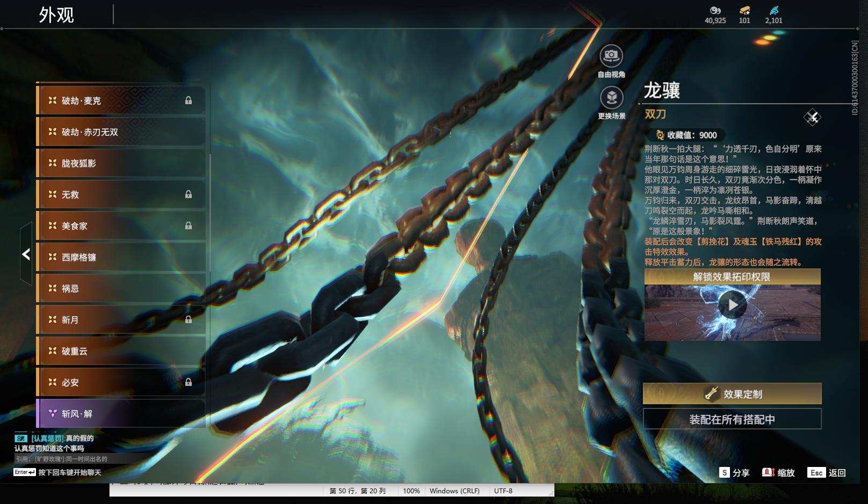Click the chat channel icon beside 认真惩罚

[21, 439]
